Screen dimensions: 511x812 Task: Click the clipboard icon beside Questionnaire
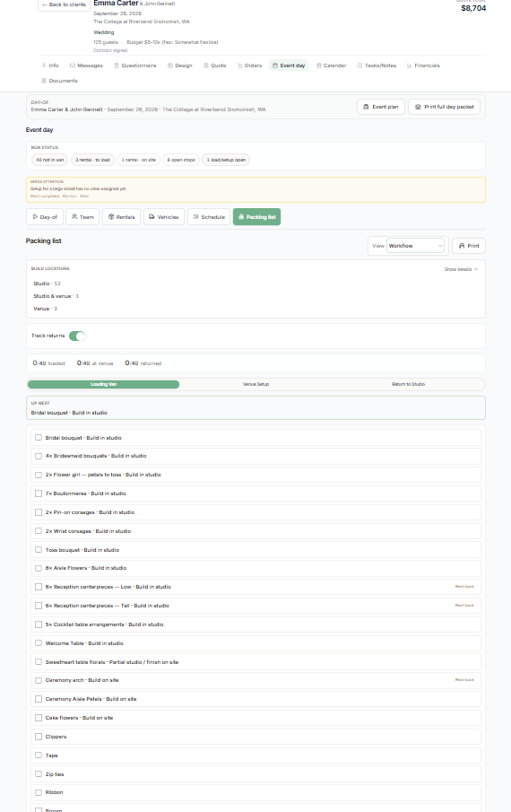117,65
